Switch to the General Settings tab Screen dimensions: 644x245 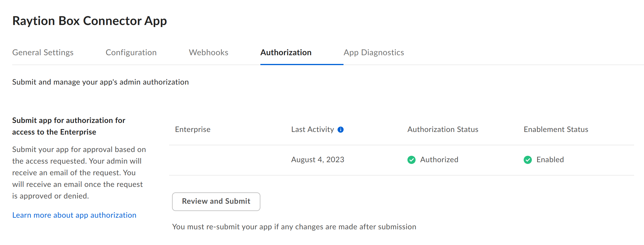coord(43,52)
